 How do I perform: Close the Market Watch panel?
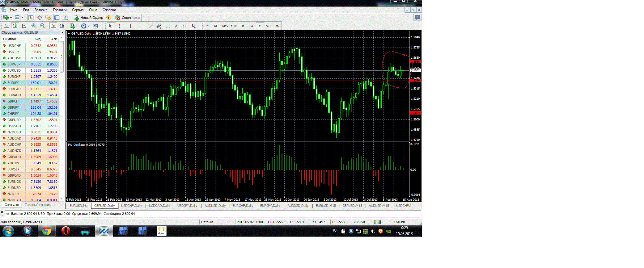click(62, 32)
